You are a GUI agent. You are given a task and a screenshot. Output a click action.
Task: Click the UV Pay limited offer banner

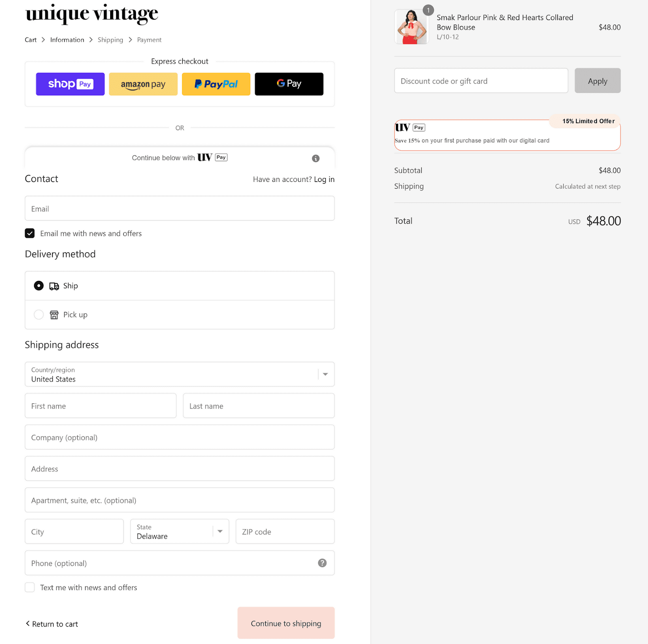tap(507, 135)
